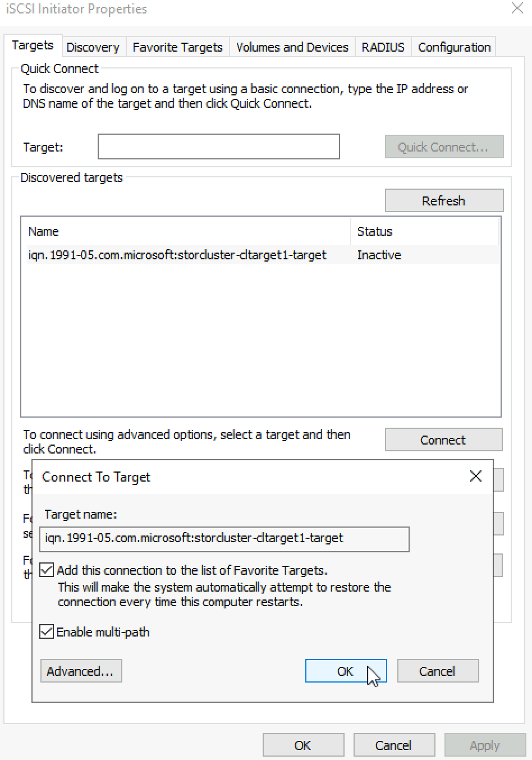The height and width of the screenshot is (760, 532).
Task: Cancel the Connect To Target dialog
Action: 438,671
